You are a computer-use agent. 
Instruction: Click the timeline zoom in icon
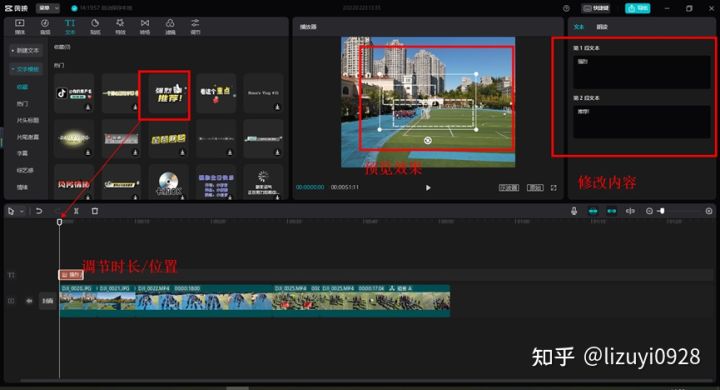click(x=709, y=211)
